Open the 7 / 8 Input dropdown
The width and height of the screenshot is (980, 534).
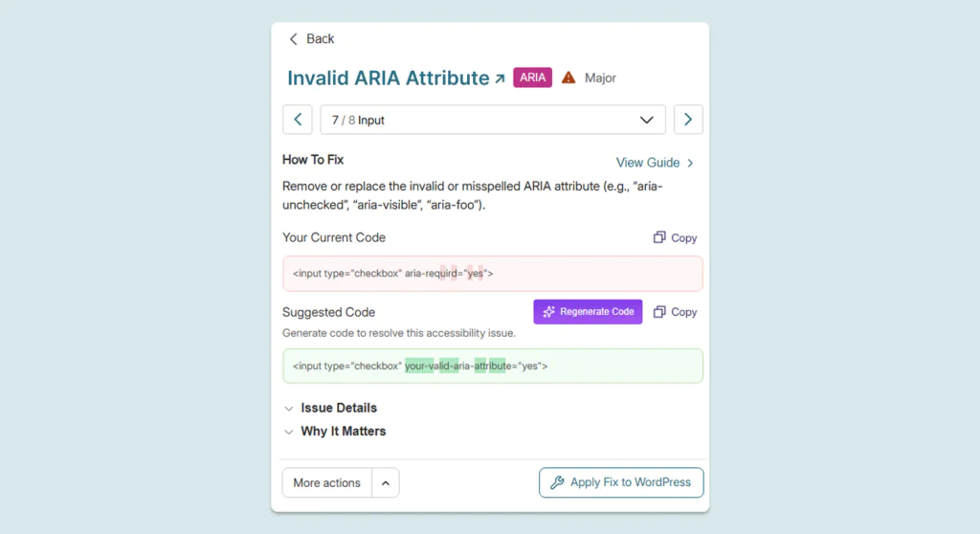(493, 120)
